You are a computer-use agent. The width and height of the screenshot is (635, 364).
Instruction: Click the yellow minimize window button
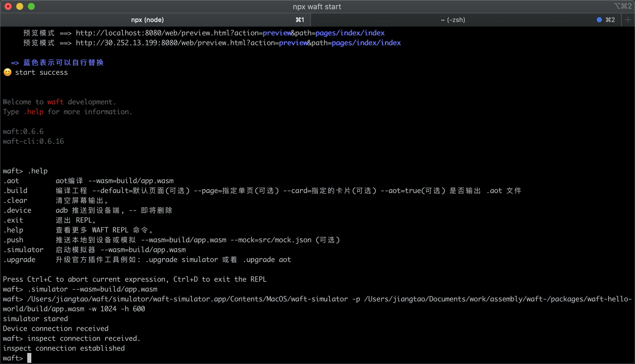(20, 6)
